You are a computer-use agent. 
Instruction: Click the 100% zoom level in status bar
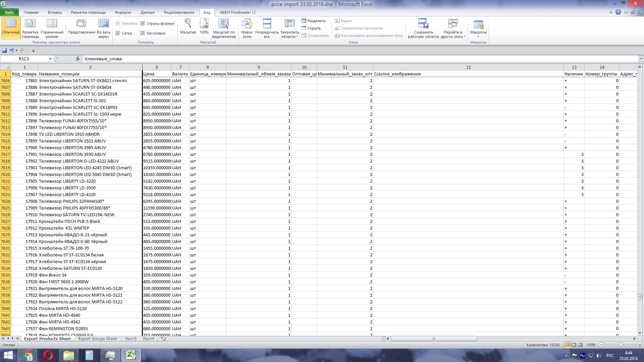click(x=591, y=345)
